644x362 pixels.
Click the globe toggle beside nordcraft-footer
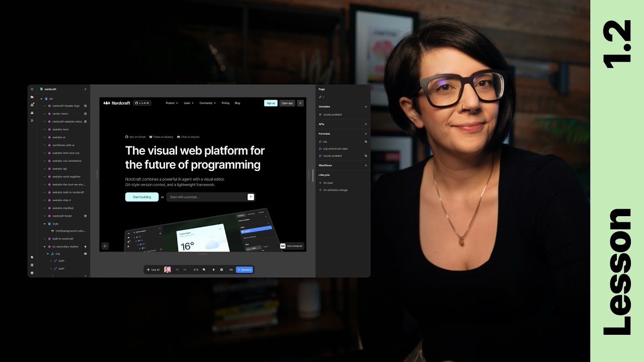tap(85, 215)
